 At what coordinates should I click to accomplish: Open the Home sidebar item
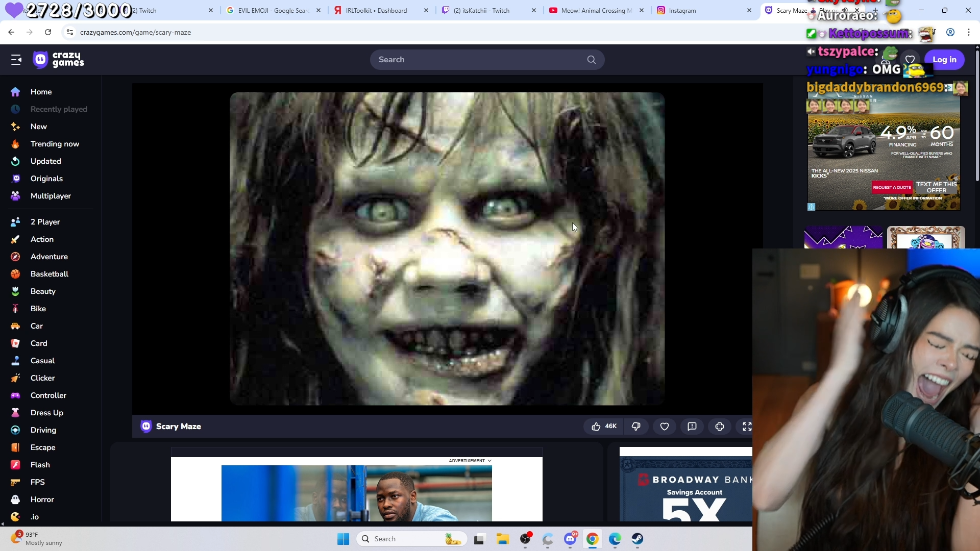pos(41,92)
